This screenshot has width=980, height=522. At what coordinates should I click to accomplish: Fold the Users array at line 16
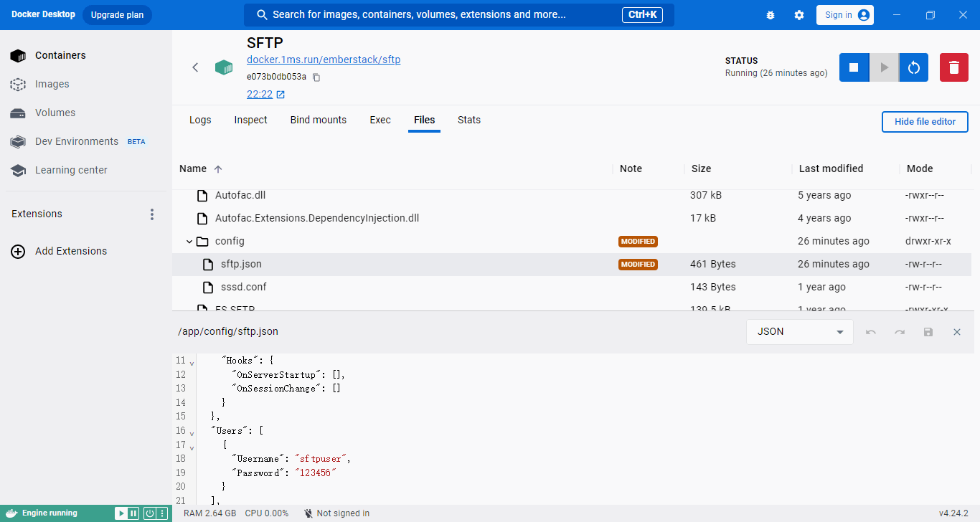coord(192,433)
